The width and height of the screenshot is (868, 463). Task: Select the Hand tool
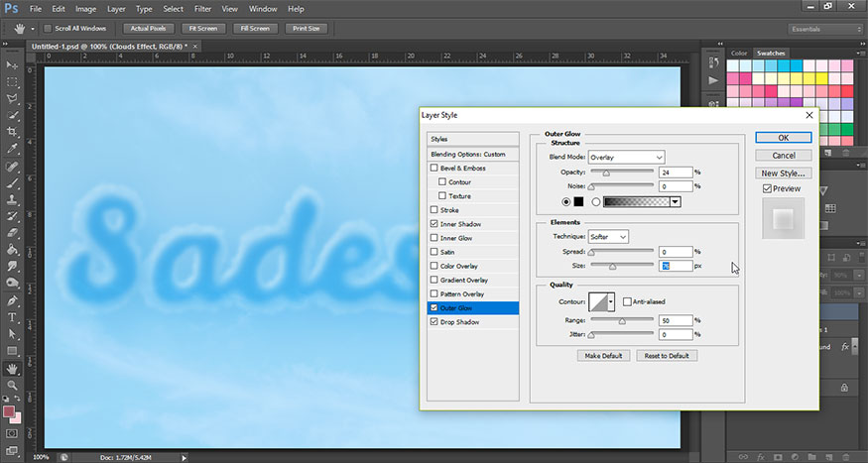(x=14, y=367)
